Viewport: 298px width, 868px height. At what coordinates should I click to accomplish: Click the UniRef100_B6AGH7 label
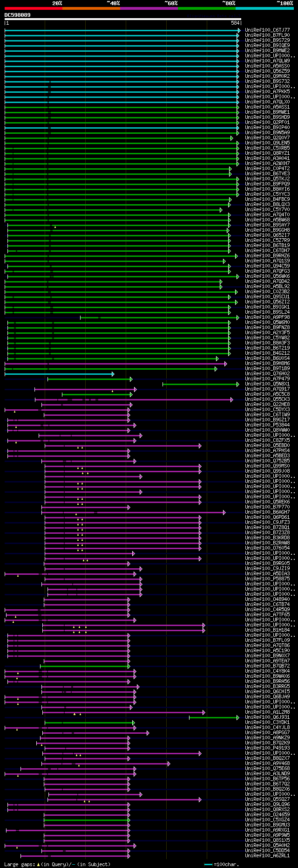(x=267, y=512)
